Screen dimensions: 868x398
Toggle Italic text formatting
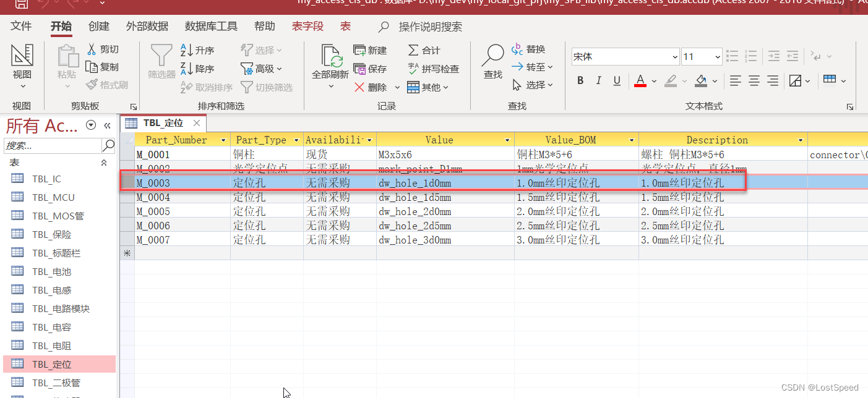point(598,80)
